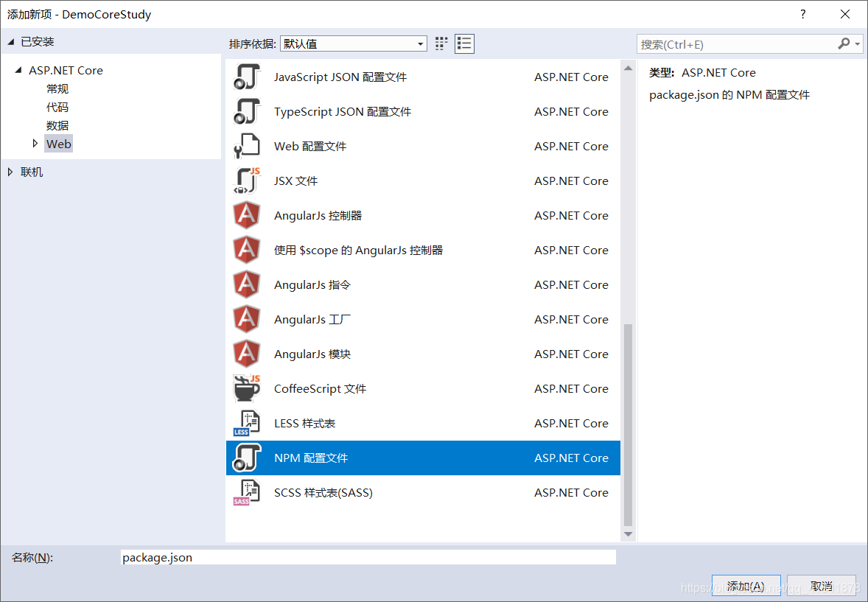Click the SCSS (SASS) stylesheet icon
Image resolution: width=868 pixels, height=602 pixels.
pos(247,492)
